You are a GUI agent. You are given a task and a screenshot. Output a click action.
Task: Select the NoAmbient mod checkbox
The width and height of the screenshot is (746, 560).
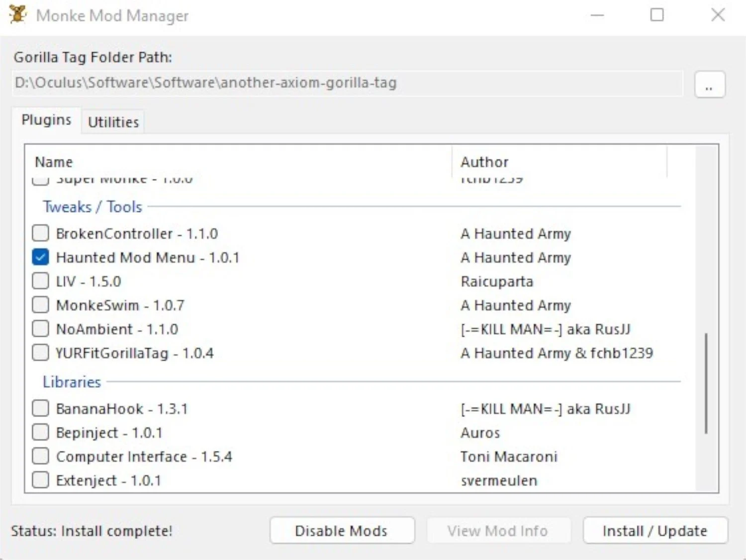tap(40, 328)
